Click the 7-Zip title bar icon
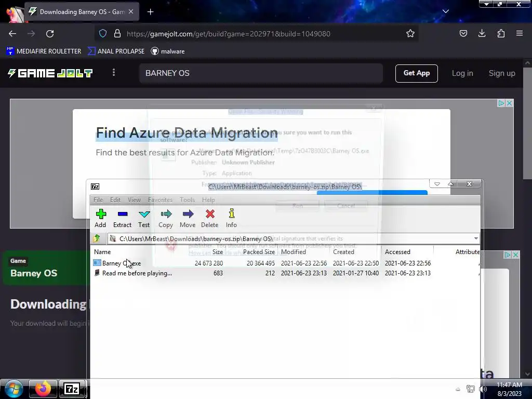532x399 pixels. tap(95, 187)
